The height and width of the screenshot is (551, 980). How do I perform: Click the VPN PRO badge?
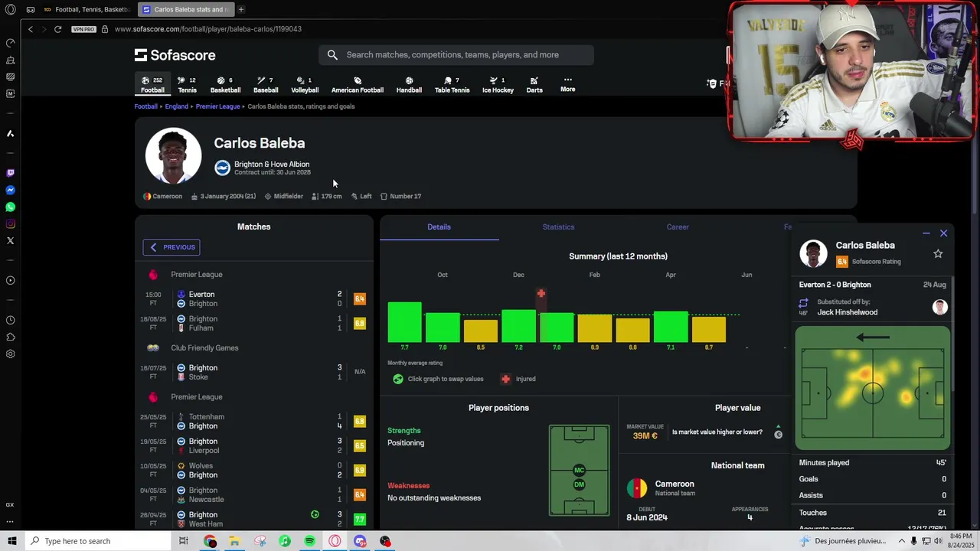point(83,29)
